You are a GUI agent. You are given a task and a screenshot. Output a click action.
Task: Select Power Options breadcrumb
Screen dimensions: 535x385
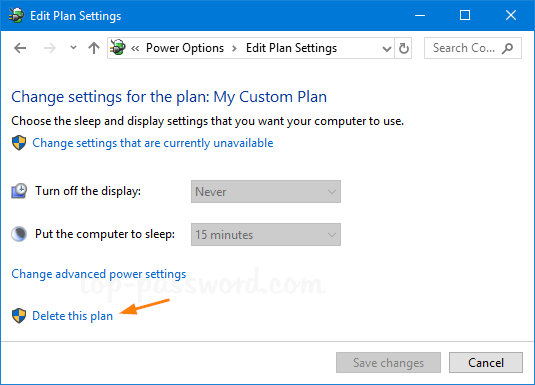[x=185, y=48]
